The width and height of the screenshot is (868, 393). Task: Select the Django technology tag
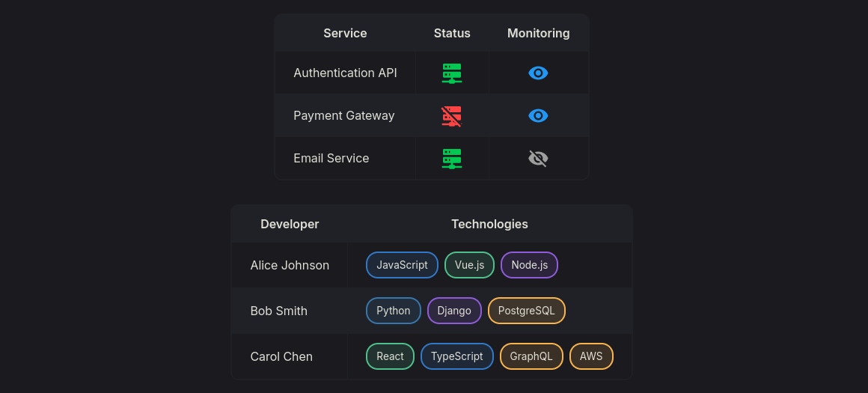click(x=454, y=311)
